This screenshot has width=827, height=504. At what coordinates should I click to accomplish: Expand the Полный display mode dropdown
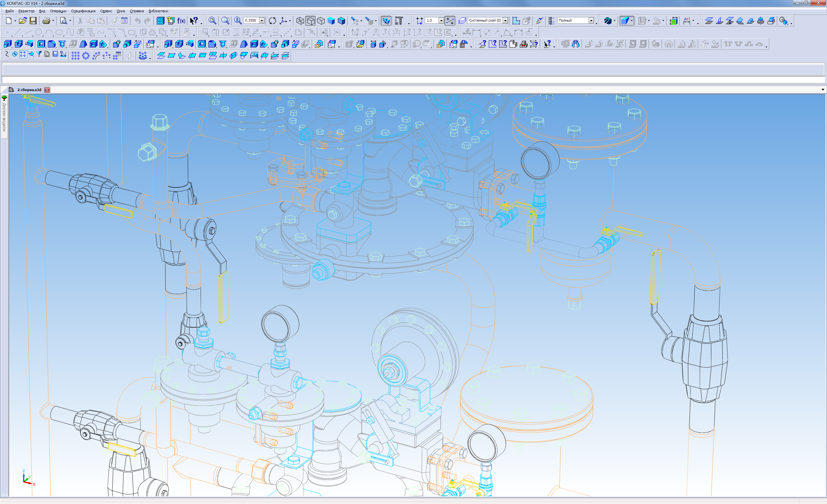tap(591, 21)
